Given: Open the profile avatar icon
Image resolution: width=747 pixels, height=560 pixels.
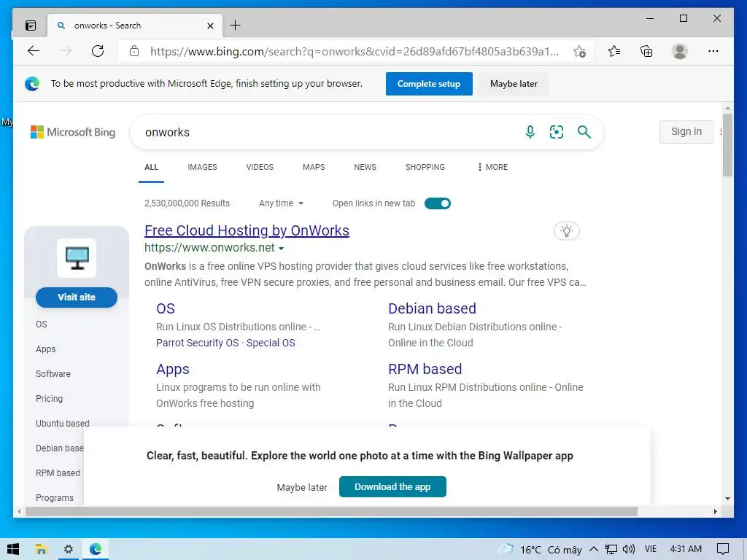Looking at the screenshot, I should coord(680,51).
